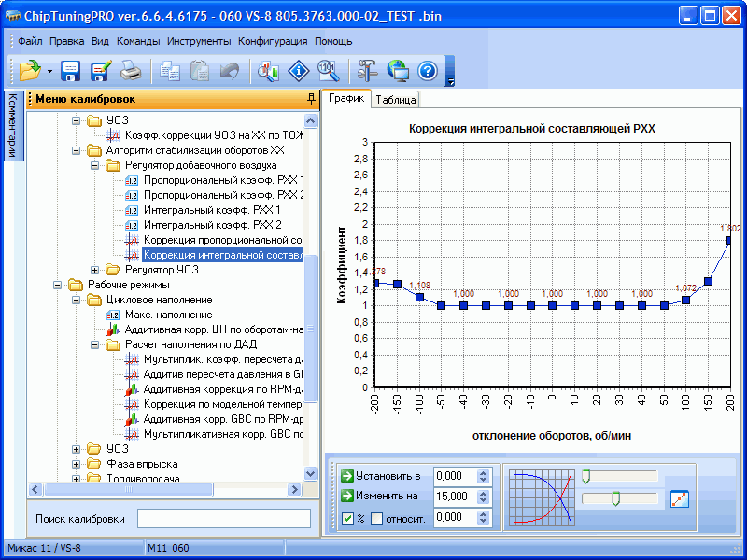Click the blue question mark help icon

click(428, 71)
